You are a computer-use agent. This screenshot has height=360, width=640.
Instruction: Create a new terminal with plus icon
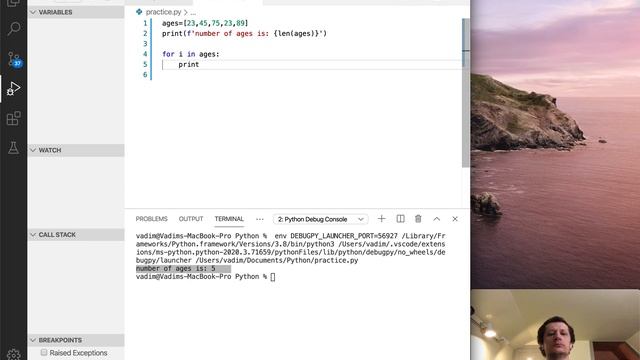381,219
